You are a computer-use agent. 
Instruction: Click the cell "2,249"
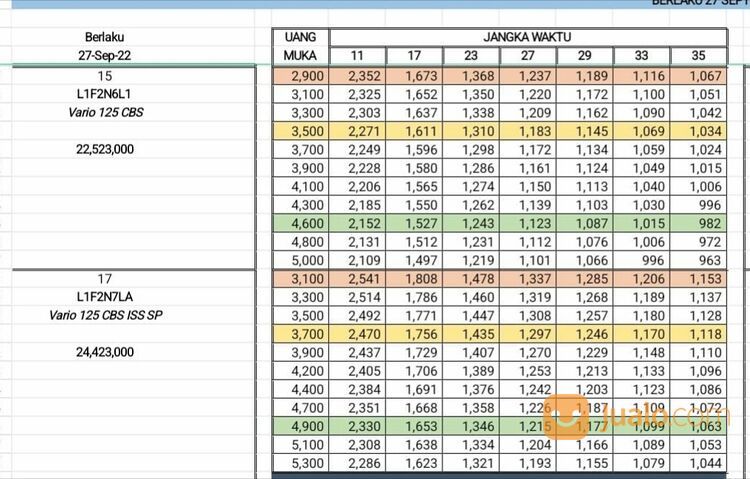pyautogui.click(x=357, y=150)
